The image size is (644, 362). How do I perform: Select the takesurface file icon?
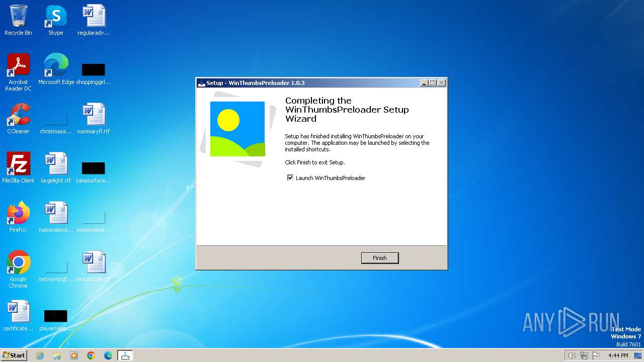tap(94, 172)
